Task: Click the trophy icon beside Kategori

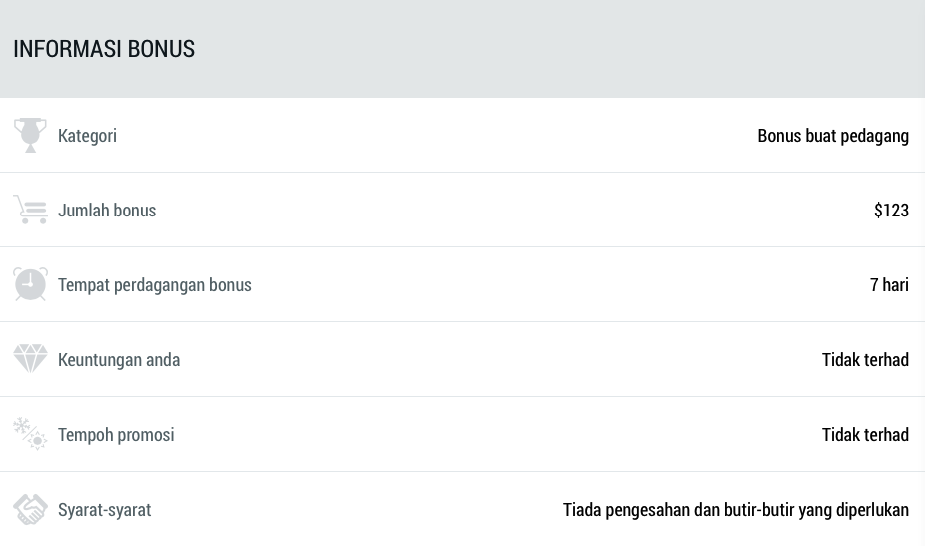Action: point(30,135)
